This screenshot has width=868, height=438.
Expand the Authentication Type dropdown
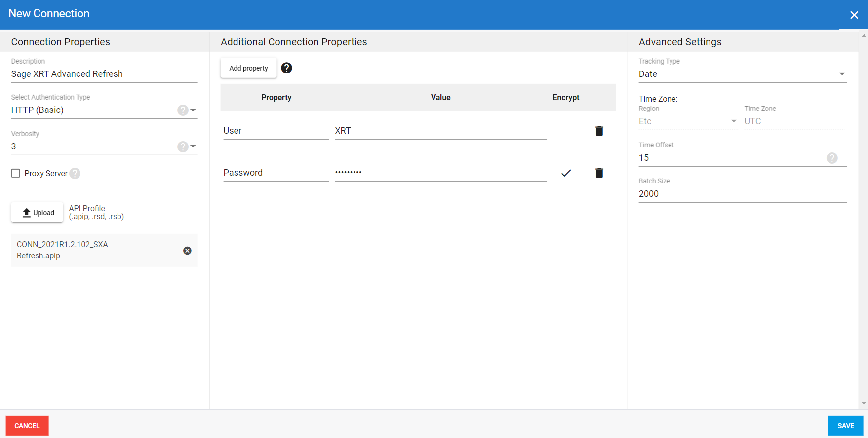tap(193, 110)
